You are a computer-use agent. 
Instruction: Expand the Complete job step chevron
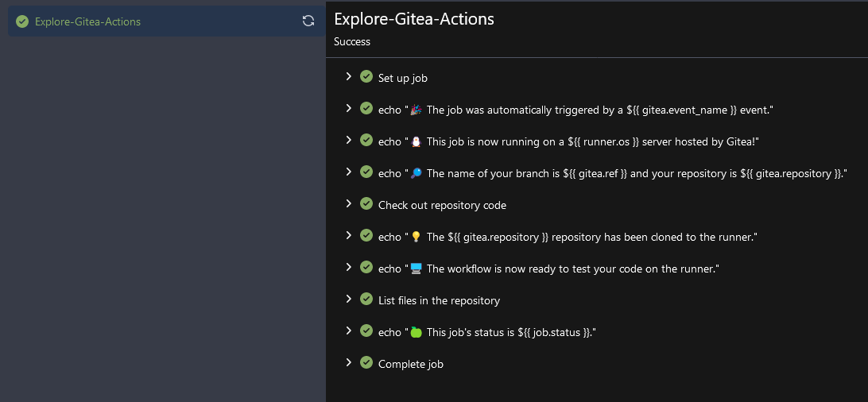[348, 363]
